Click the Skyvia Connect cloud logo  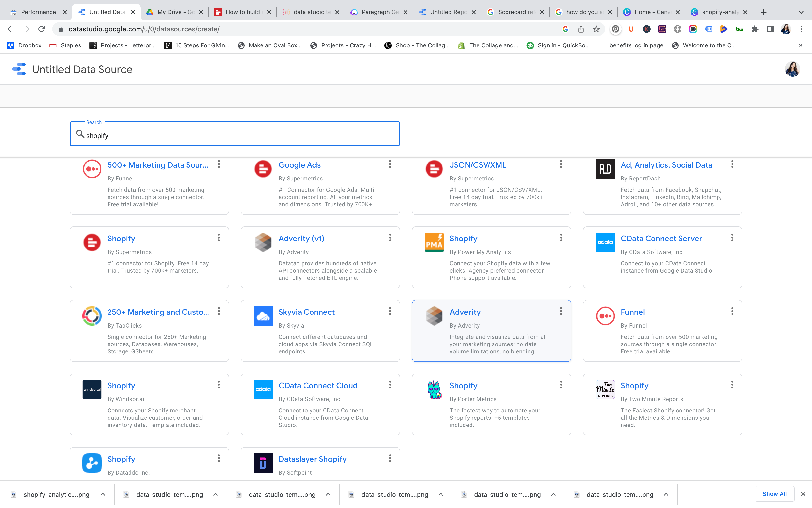(x=263, y=316)
